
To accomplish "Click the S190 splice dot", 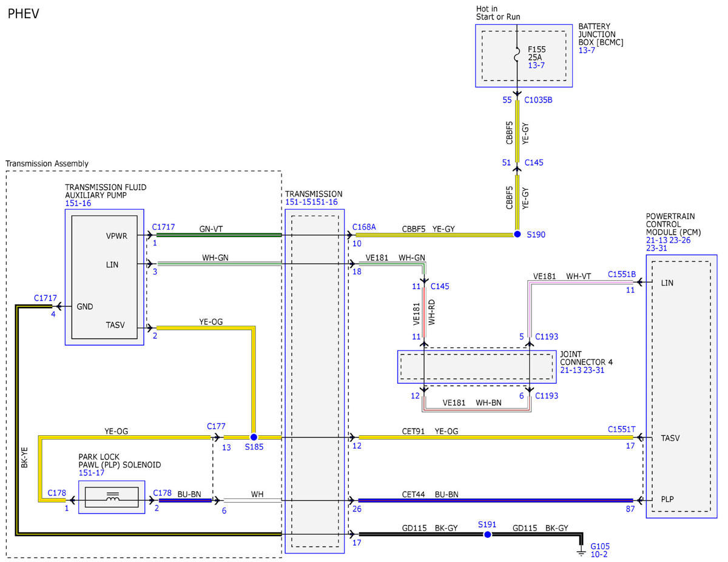I will coord(517,234).
